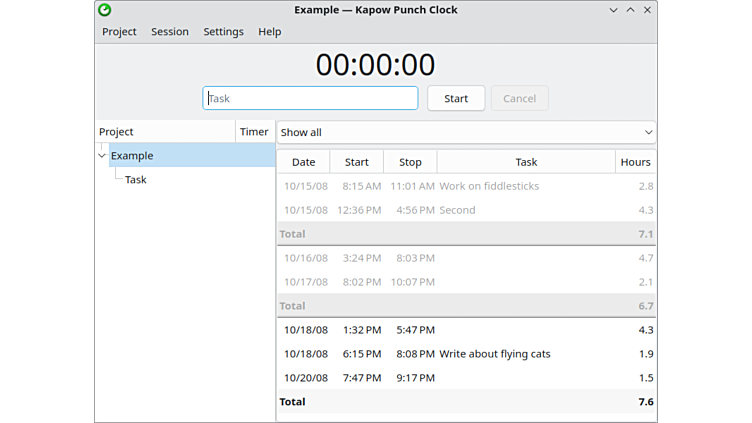Click the window minimize chevron icon

tap(613, 10)
